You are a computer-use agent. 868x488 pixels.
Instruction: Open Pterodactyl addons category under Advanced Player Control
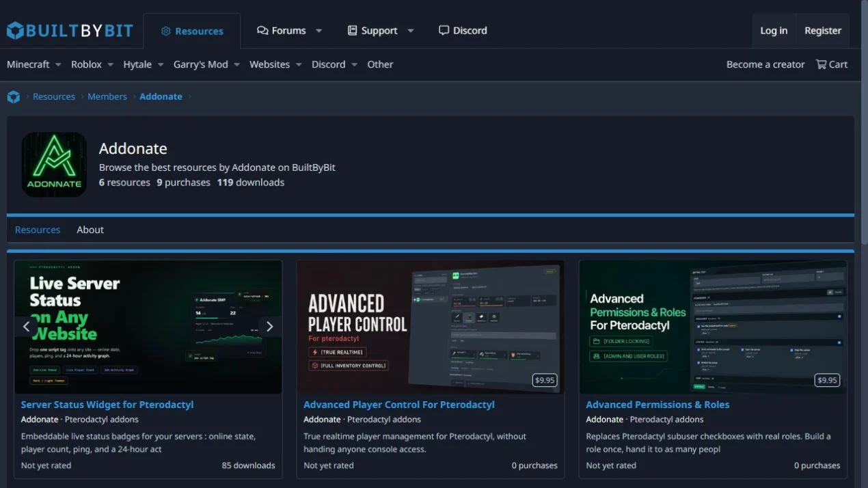[384, 420]
